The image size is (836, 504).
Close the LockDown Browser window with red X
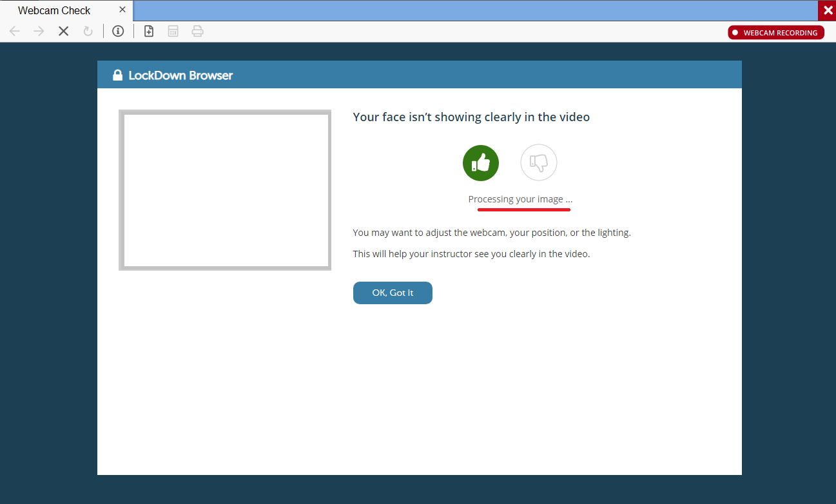[x=827, y=10]
